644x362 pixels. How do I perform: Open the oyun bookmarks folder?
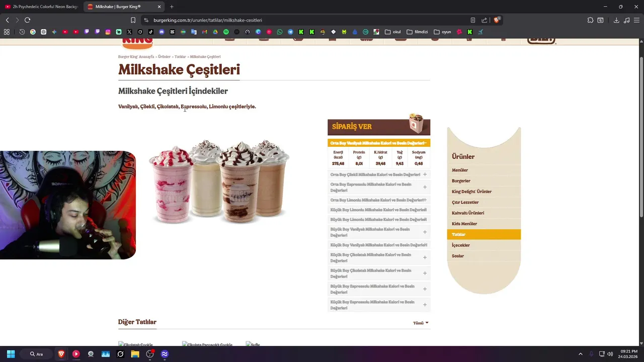(x=443, y=32)
